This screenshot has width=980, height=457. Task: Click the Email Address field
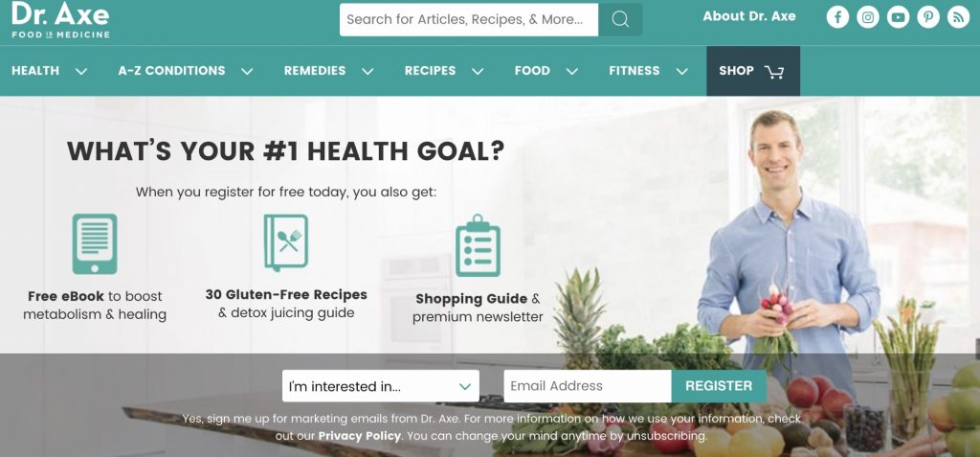click(x=588, y=386)
